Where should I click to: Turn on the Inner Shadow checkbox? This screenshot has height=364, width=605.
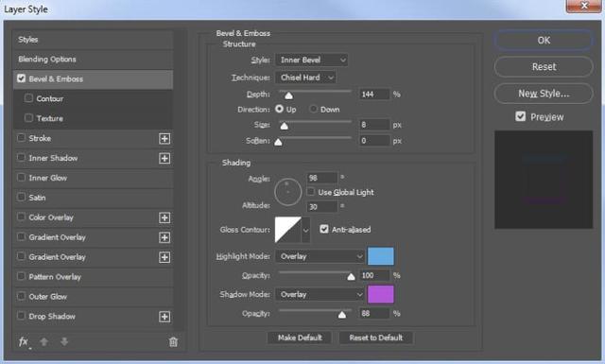point(21,157)
